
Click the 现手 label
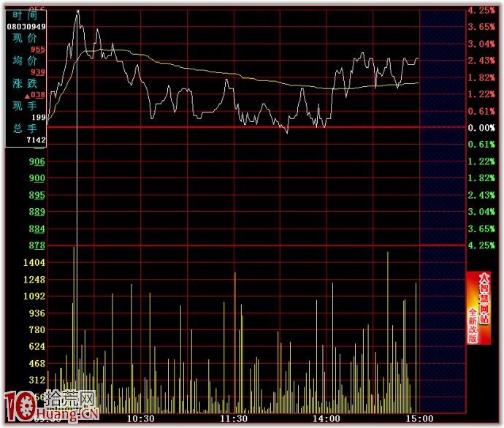25,106
